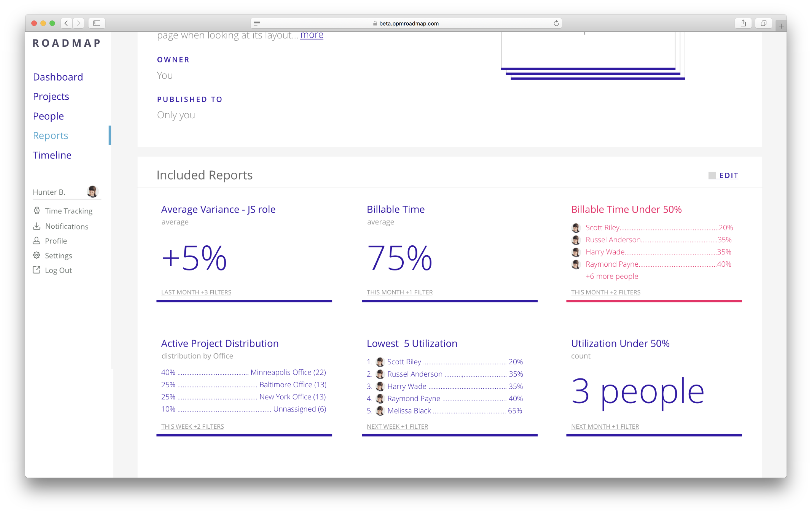The height and width of the screenshot is (514, 812).
Task: Open the Billable Time Under 50% report
Action: coord(626,209)
